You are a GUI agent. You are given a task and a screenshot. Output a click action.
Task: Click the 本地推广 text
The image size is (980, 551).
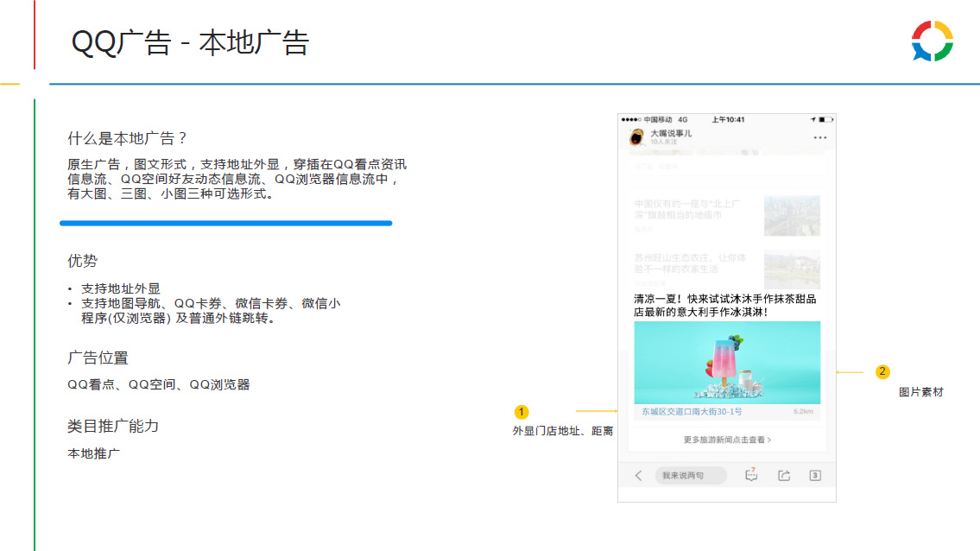94,453
